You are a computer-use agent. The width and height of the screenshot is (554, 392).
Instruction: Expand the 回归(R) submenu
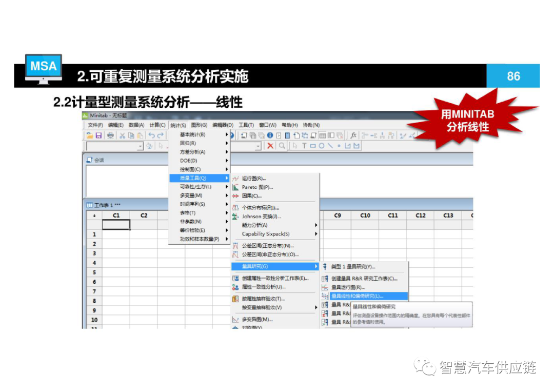coord(200,143)
